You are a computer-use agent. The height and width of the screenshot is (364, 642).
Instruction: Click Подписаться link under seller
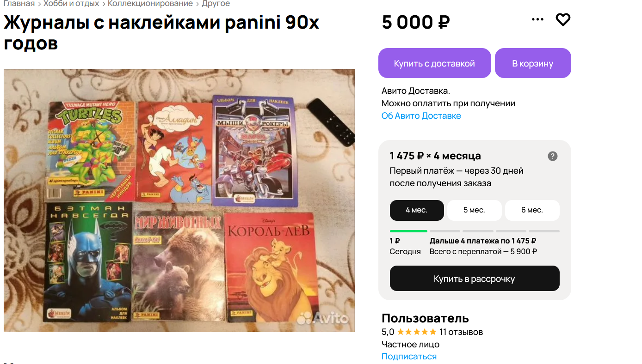pyautogui.click(x=409, y=357)
